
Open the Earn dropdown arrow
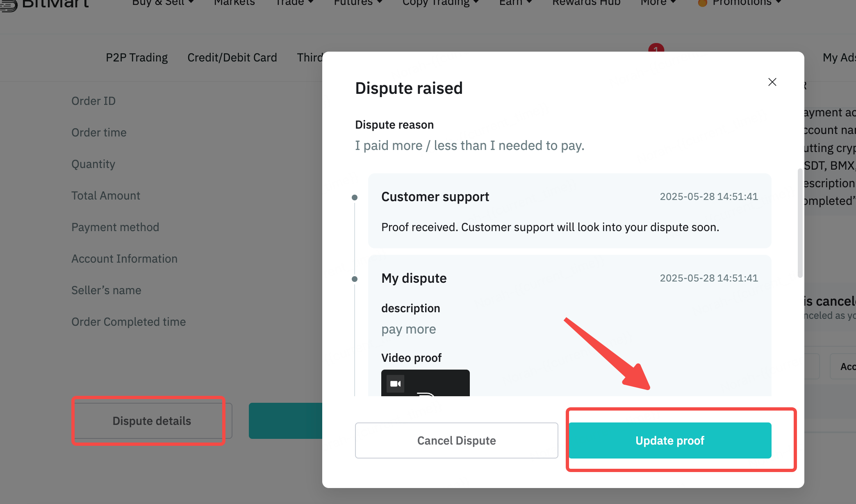click(x=529, y=2)
